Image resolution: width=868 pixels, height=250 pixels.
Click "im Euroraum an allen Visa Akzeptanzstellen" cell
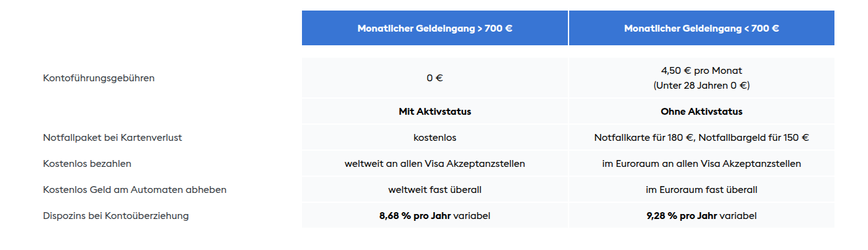click(x=701, y=164)
